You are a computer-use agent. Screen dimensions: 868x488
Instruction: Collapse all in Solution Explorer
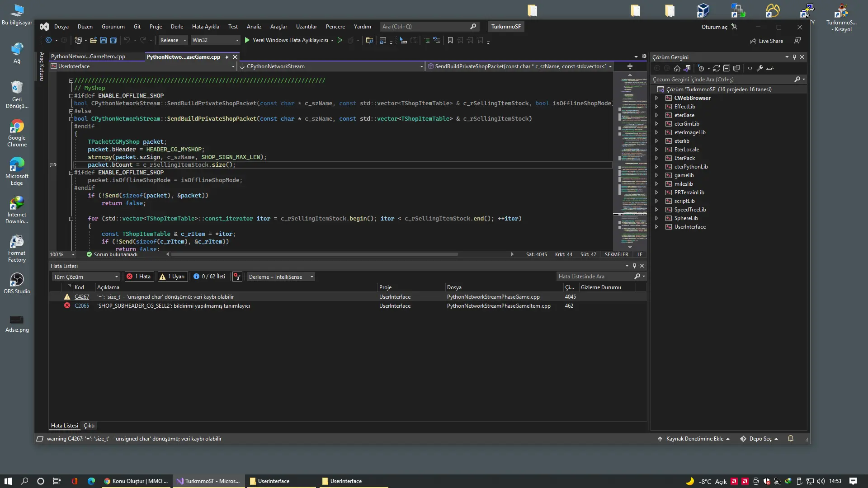coord(726,68)
